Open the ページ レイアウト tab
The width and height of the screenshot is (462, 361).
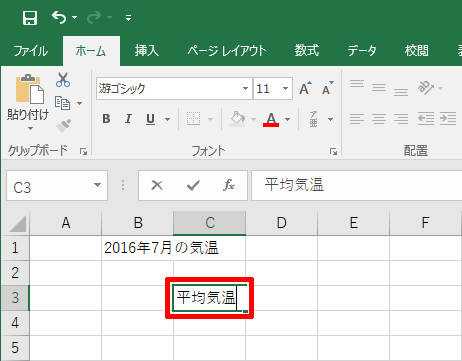[x=227, y=51]
